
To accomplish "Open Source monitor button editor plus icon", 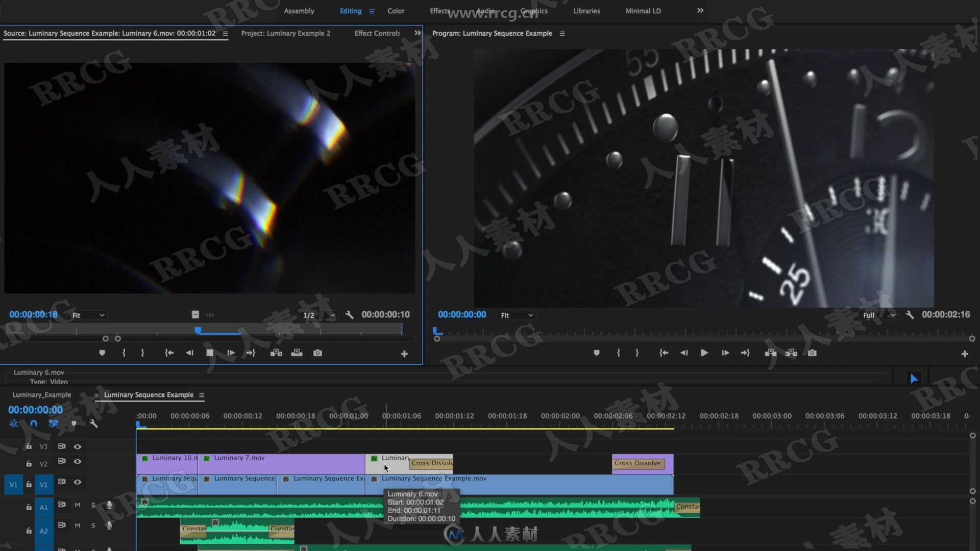I will 404,354.
